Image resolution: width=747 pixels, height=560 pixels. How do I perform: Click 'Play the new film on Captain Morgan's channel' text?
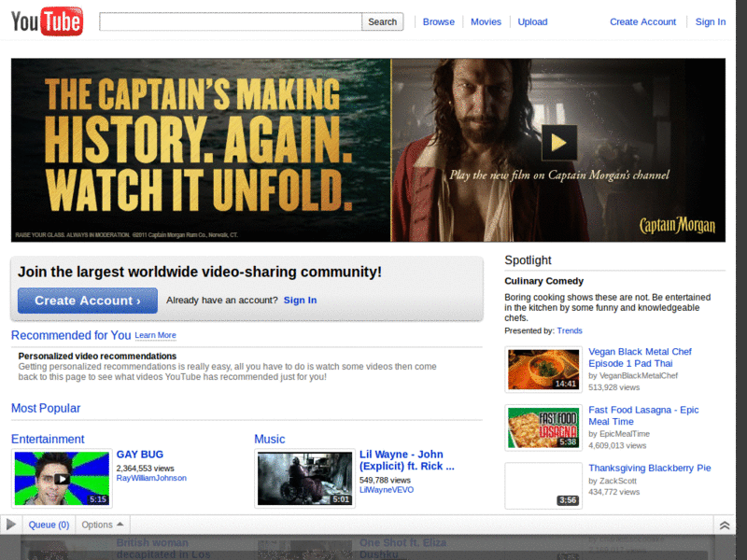point(559,175)
